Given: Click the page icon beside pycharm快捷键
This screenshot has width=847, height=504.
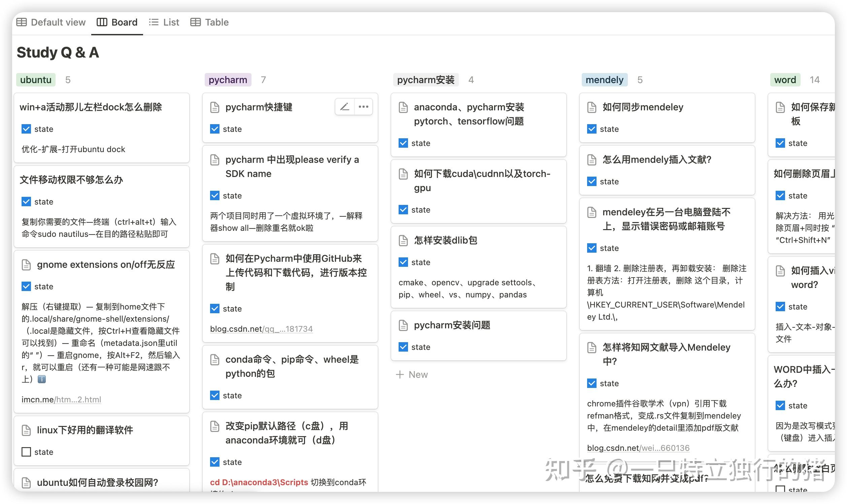Looking at the screenshot, I should [x=215, y=107].
